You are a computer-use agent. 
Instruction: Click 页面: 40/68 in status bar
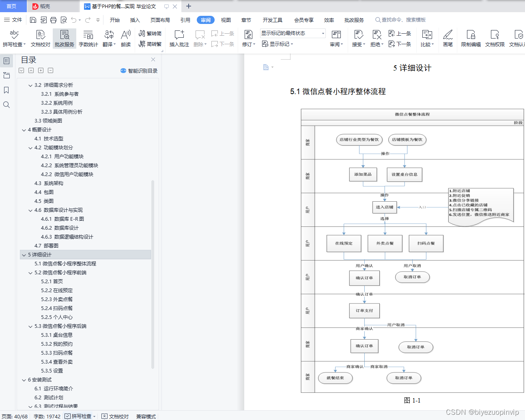coord(15,416)
